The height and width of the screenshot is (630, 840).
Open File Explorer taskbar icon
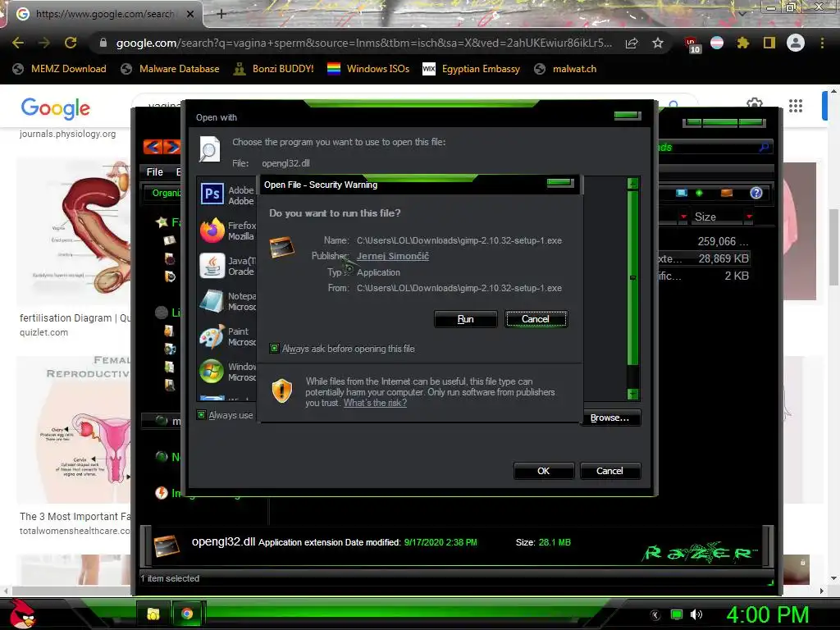point(153,614)
